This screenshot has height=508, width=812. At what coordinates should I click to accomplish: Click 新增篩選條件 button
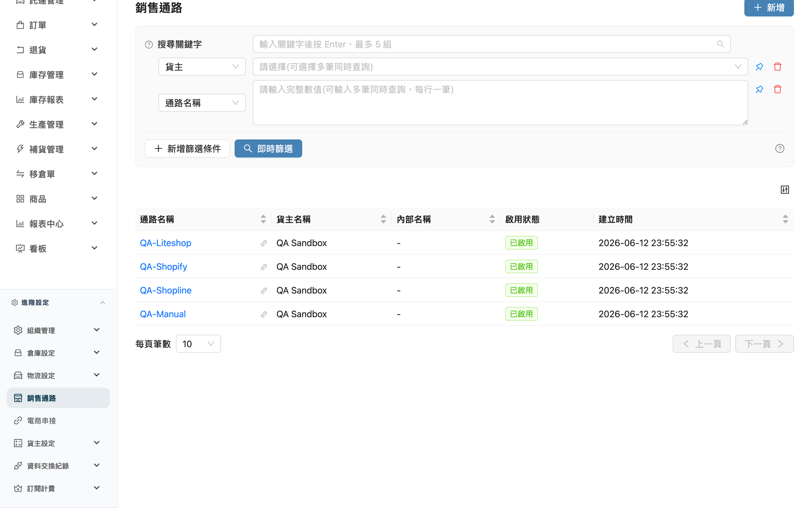tap(187, 148)
